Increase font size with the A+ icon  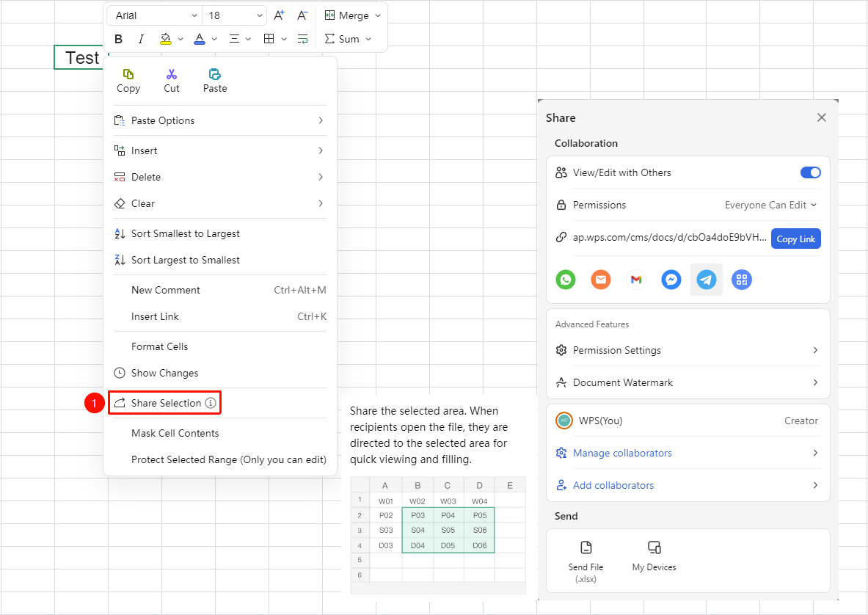279,15
